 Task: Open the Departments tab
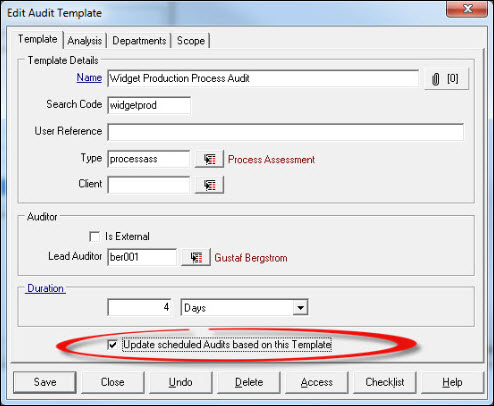coord(139,41)
